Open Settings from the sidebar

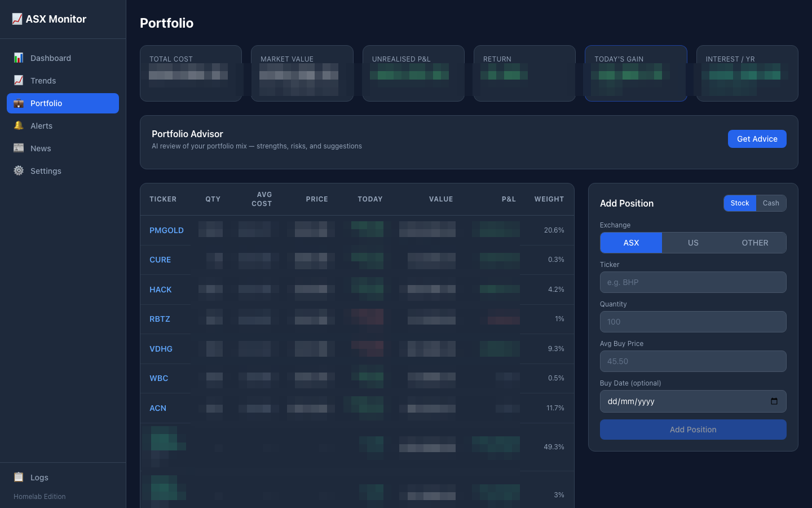(x=63, y=171)
